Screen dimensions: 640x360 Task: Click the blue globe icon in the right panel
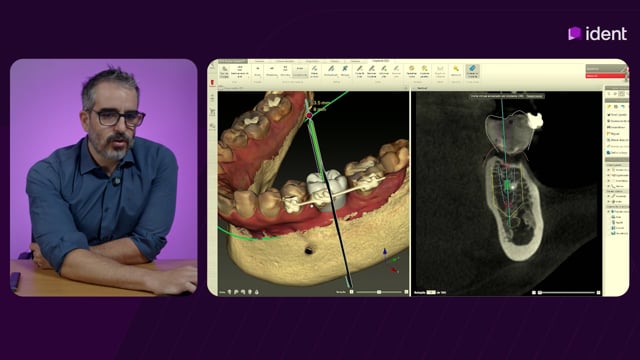point(608,153)
